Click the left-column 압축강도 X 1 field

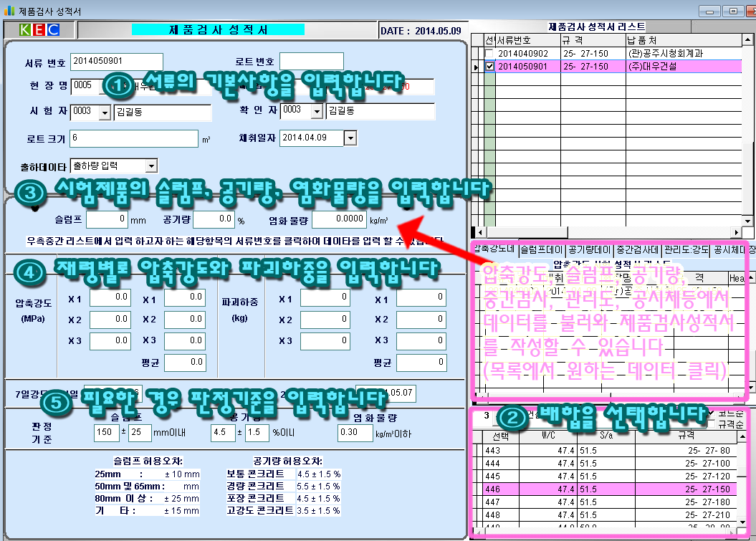tap(110, 297)
